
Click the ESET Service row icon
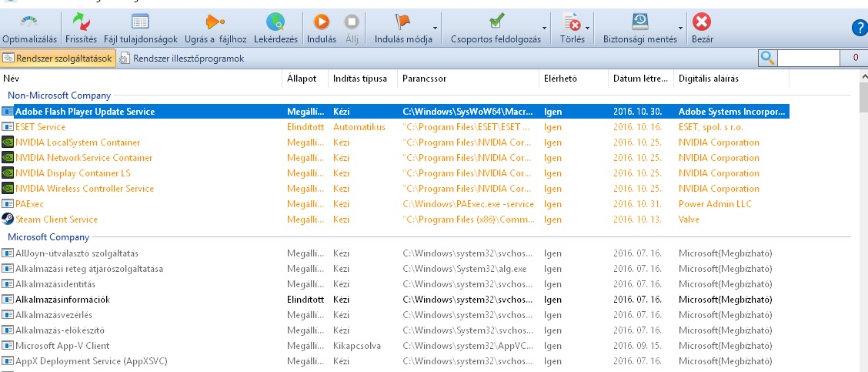click(x=8, y=127)
